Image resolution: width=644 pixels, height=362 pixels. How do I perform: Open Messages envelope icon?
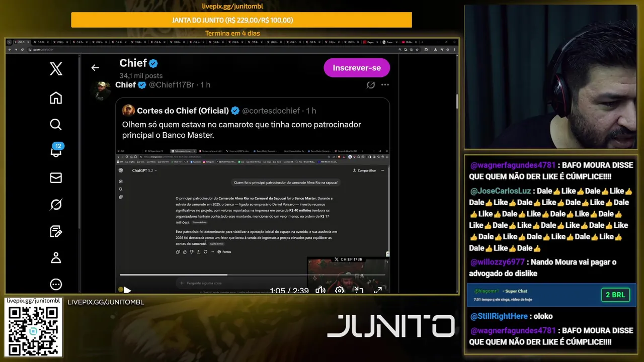click(x=56, y=177)
